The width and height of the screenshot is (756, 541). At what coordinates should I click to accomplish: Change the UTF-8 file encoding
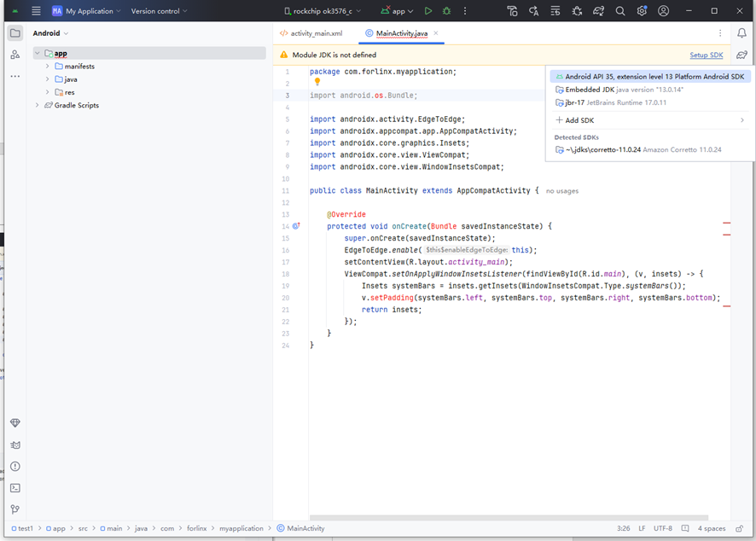coord(663,528)
